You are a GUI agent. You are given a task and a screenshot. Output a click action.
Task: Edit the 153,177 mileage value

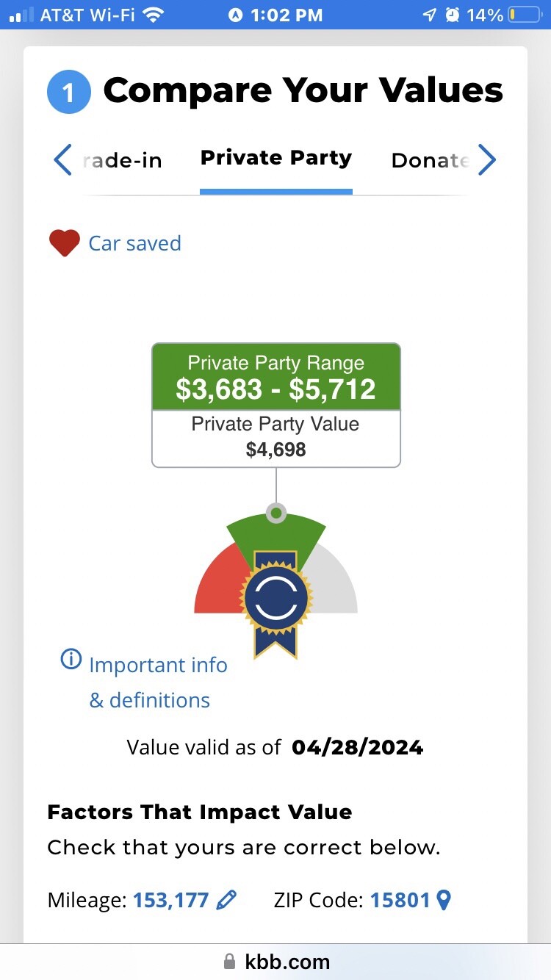[x=170, y=900]
